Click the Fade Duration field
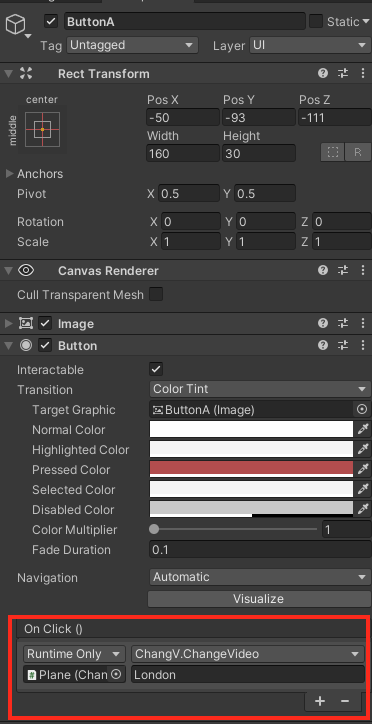This screenshot has height=724, width=372. [x=260, y=549]
